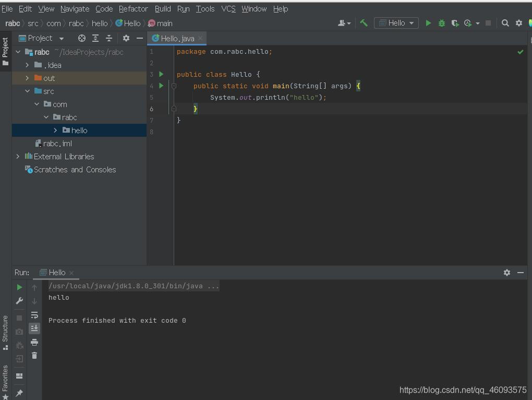Start debugging with the bug icon
The width and height of the screenshot is (532, 400).
(x=441, y=23)
